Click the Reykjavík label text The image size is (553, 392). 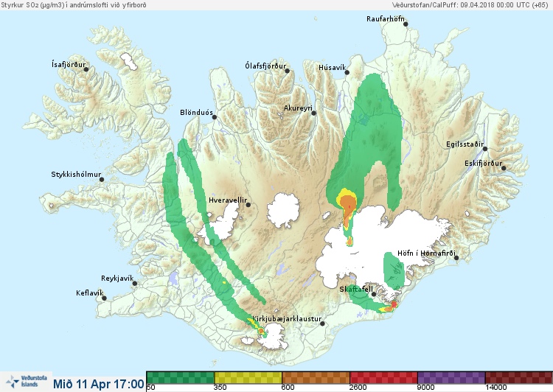(x=117, y=279)
